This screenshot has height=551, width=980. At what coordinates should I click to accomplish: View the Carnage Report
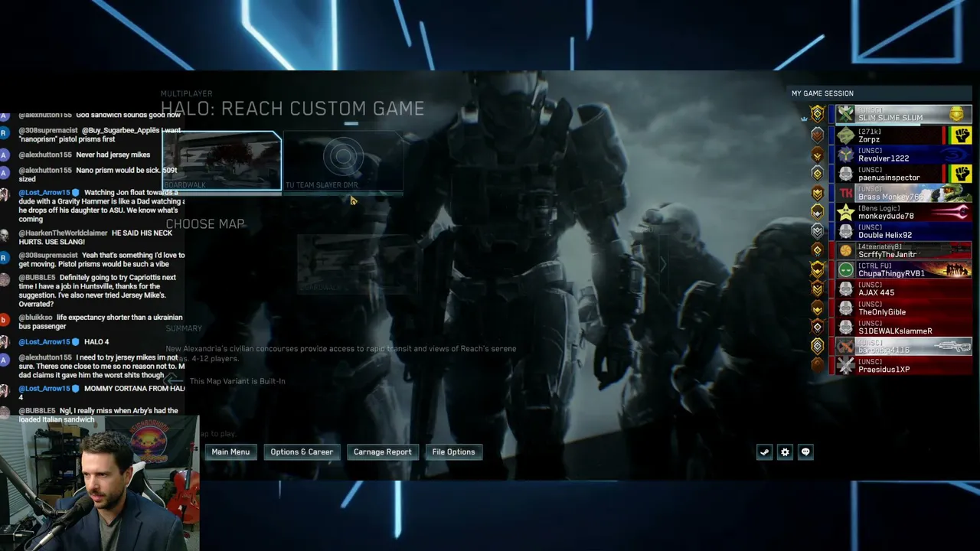[x=383, y=452]
